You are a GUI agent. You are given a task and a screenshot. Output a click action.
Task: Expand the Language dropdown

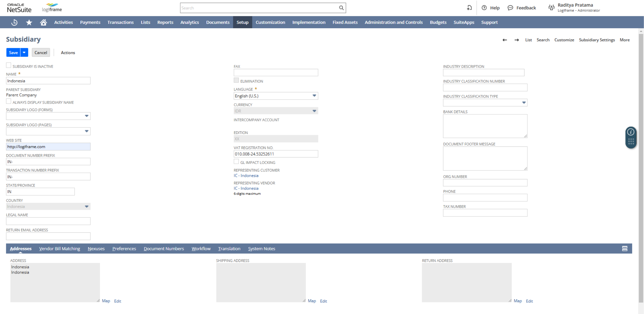click(x=315, y=95)
